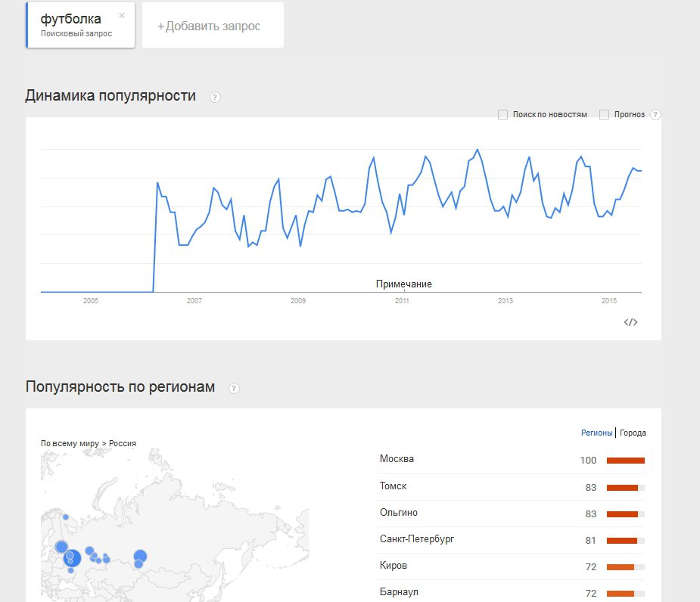Select the easternmost blue bubble on the map
Viewport: 700px width, 602px height.
[140, 557]
